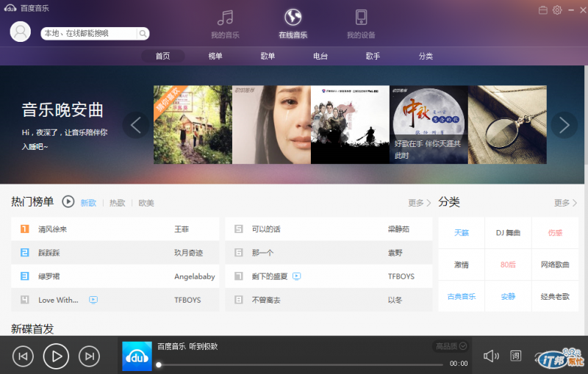588x374 pixels.
Task: Click the Baidu Music album cover
Action: 137,356
